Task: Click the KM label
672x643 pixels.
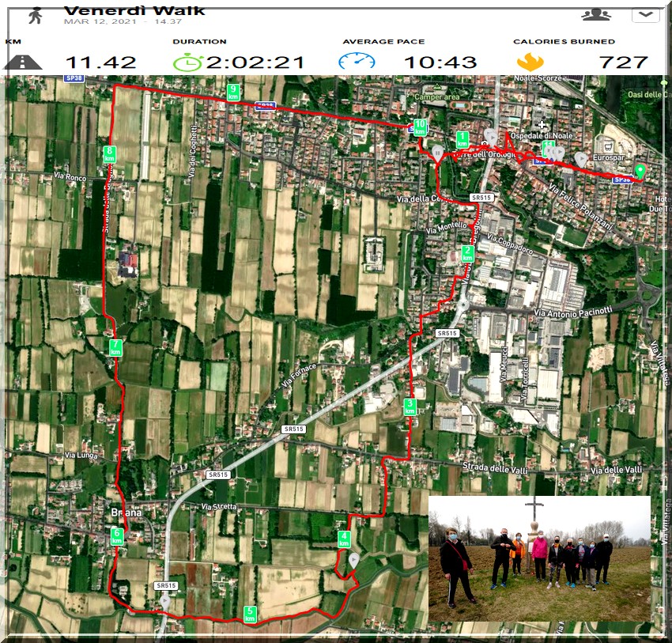Action: [x=13, y=42]
